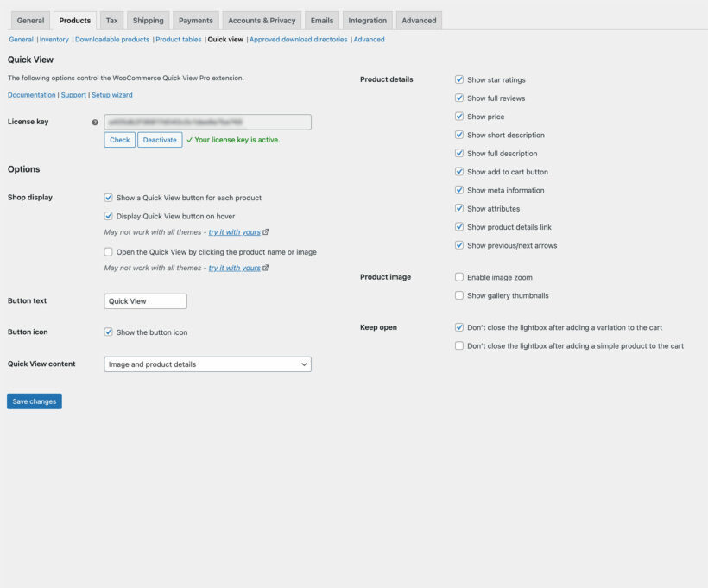The width and height of the screenshot is (708, 588).
Task: Switch to the Shipping tab
Action: [x=147, y=20]
